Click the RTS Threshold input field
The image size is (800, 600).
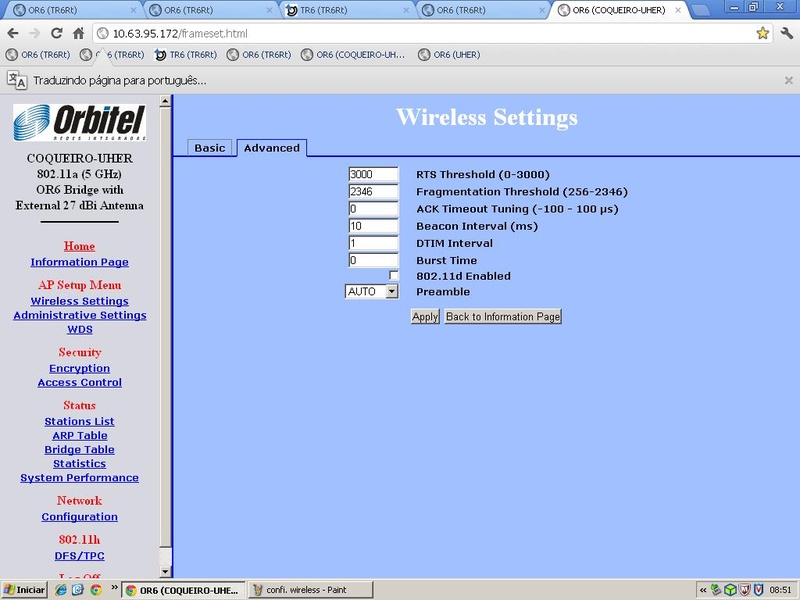click(373, 174)
